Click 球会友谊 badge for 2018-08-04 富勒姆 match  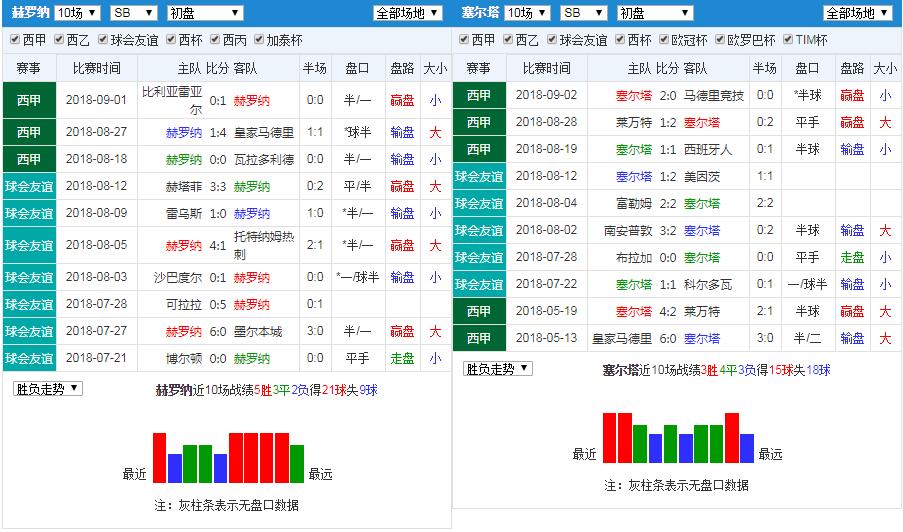click(x=479, y=204)
